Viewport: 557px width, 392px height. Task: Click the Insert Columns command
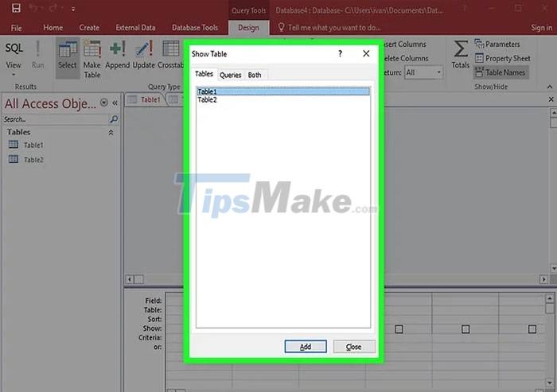405,44
